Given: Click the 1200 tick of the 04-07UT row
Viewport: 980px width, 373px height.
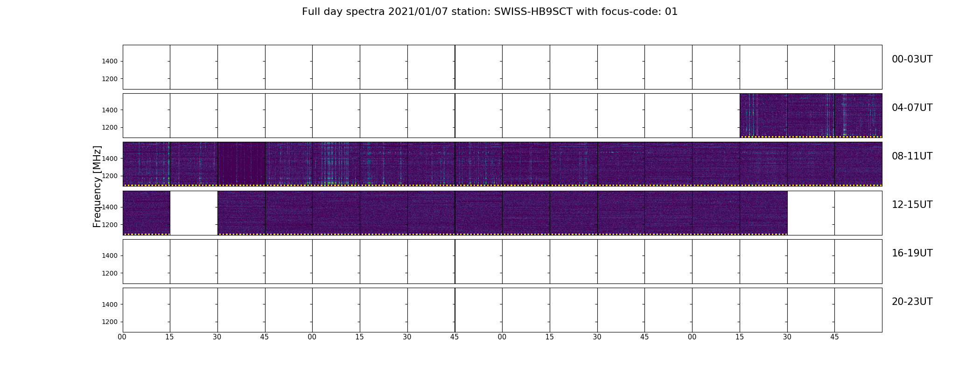Looking at the screenshot, I should click(x=110, y=127).
